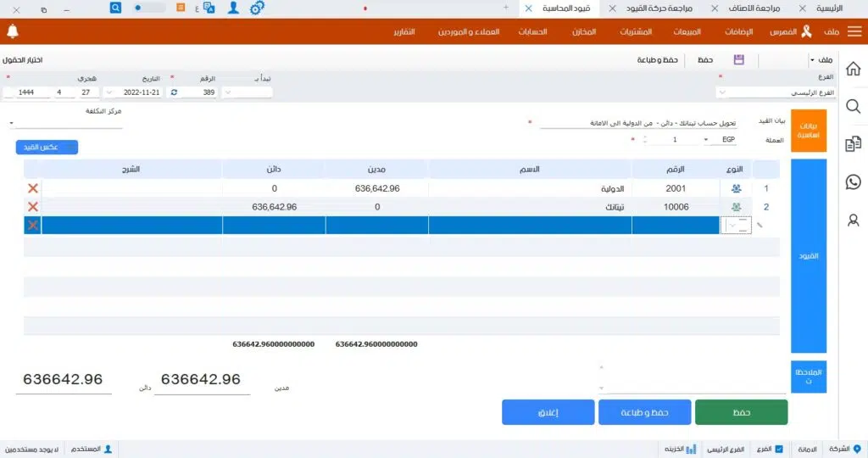Click account type icon in row 10006
The width and height of the screenshot is (868, 458).
[736, 207]
